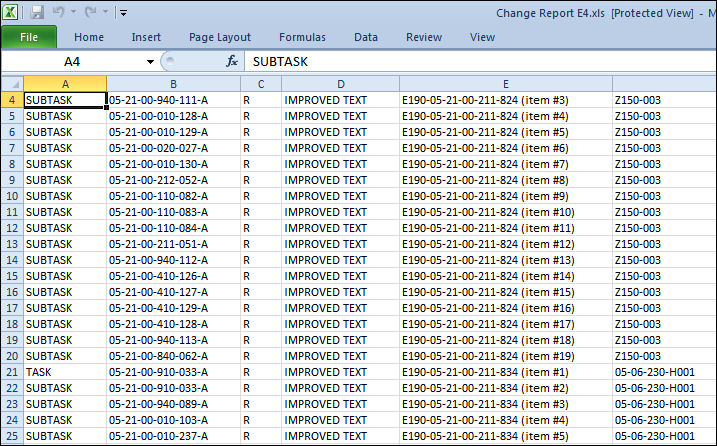The image size is (717, 446).
Task: Click cell 05-21-00-211-051-A
Action: pos(173,244)
